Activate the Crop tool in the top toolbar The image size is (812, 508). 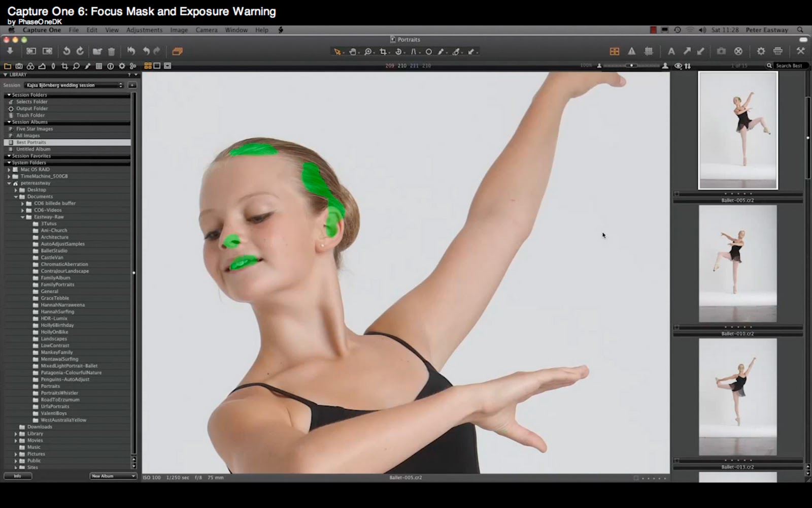coord(383,51)
